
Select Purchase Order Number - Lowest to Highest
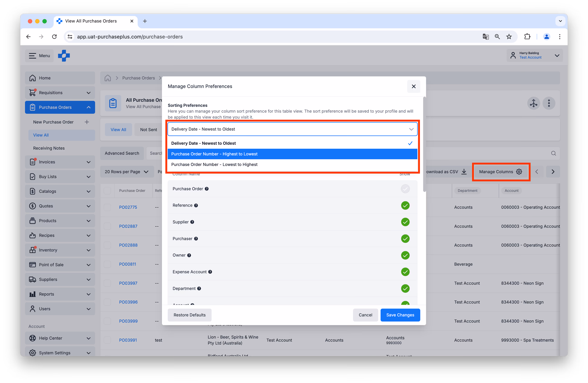(x=292, y=164)
